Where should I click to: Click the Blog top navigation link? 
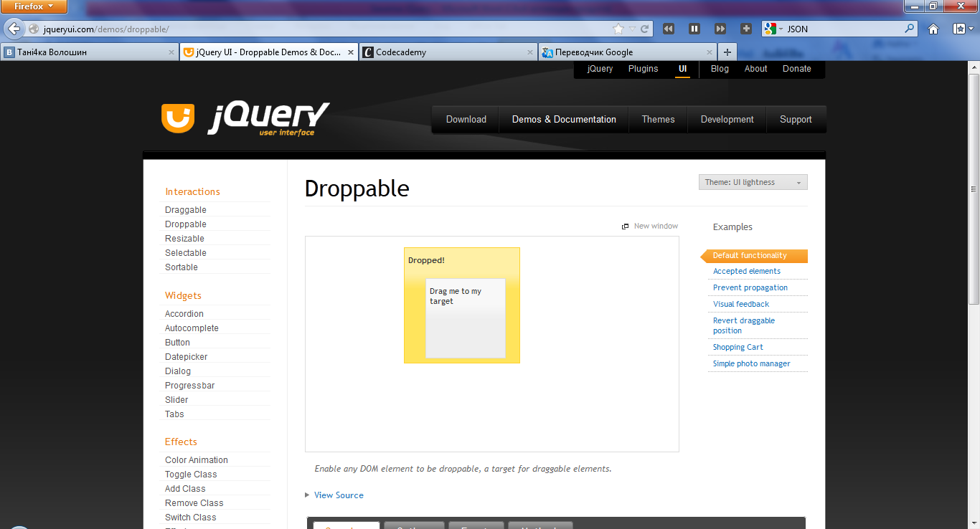(x=720, y=69)
